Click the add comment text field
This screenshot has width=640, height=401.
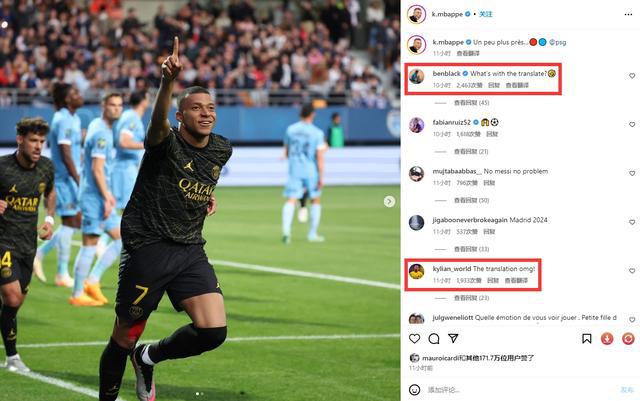[x=518, y=390]
